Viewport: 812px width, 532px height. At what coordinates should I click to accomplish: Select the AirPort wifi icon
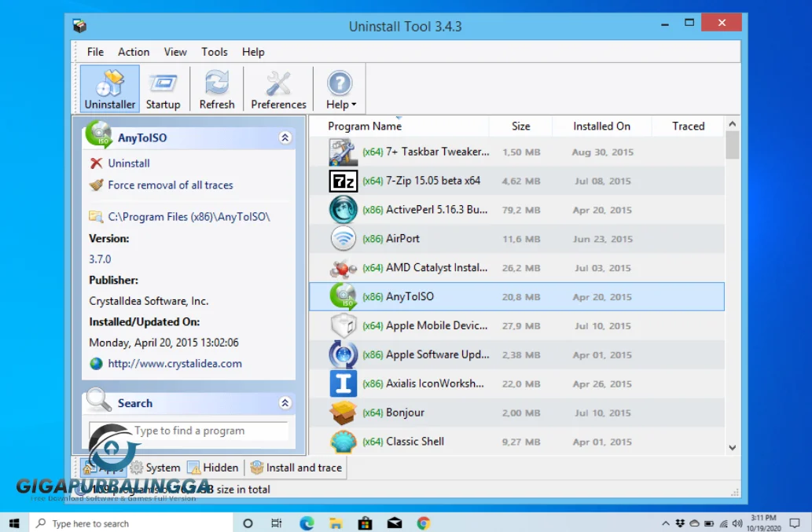click(x=343, y=239)
